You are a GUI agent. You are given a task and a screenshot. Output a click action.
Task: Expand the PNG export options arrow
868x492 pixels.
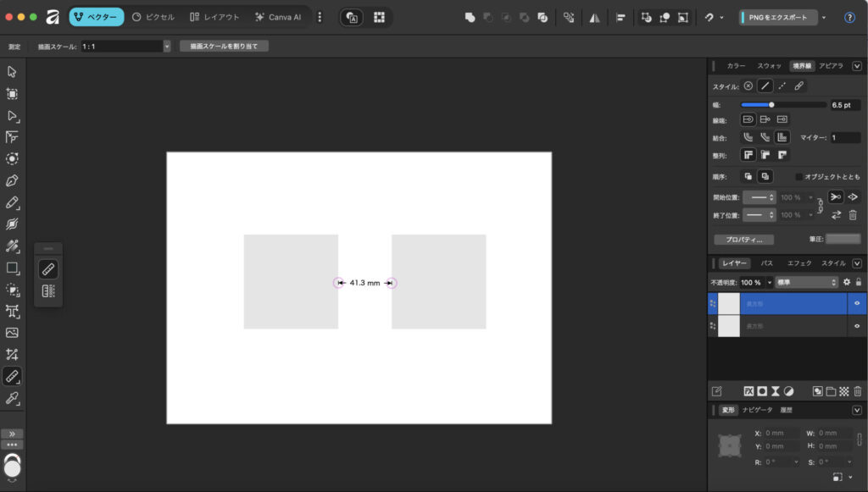pyautogui.click(x=823, y=17)
